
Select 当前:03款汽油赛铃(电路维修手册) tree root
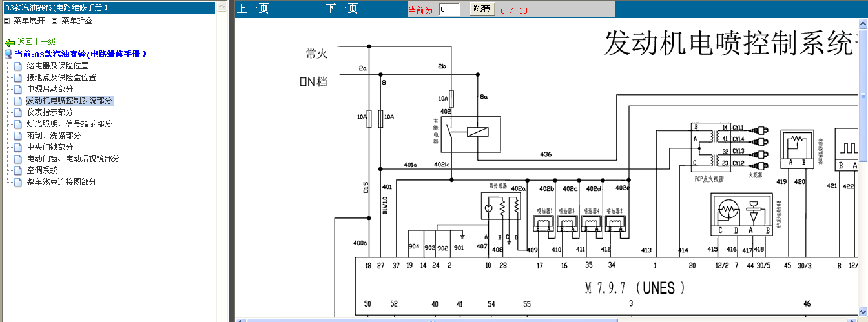tap(81, 54)
